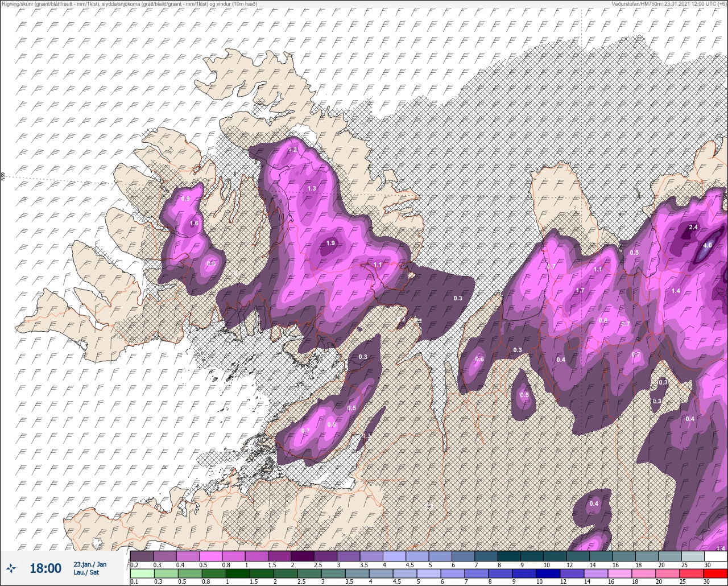The width and height of the screenshot is (728, 586).
Task: Click the 0.8 snowfall value on the map
Action: coord(603,320)
